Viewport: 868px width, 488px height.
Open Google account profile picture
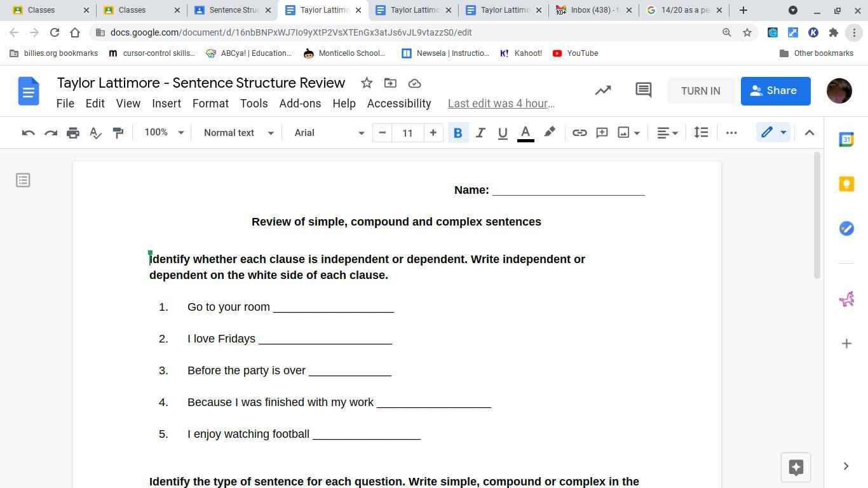point(839,91)
